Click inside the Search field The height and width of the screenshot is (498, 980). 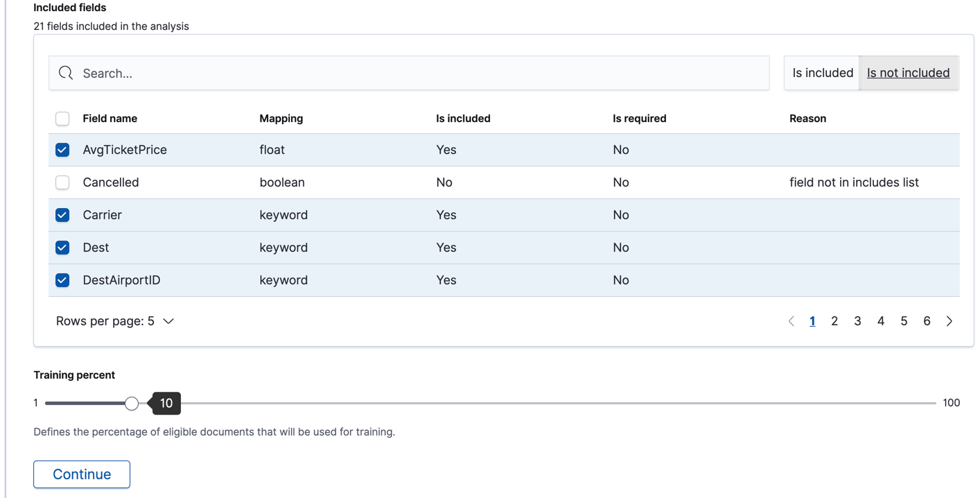coord(347,73)
